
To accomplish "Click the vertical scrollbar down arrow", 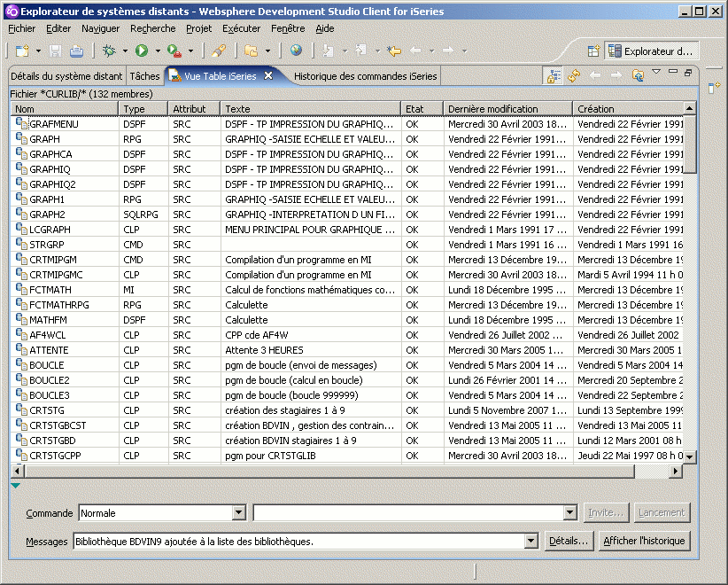I will coord(689,456).
